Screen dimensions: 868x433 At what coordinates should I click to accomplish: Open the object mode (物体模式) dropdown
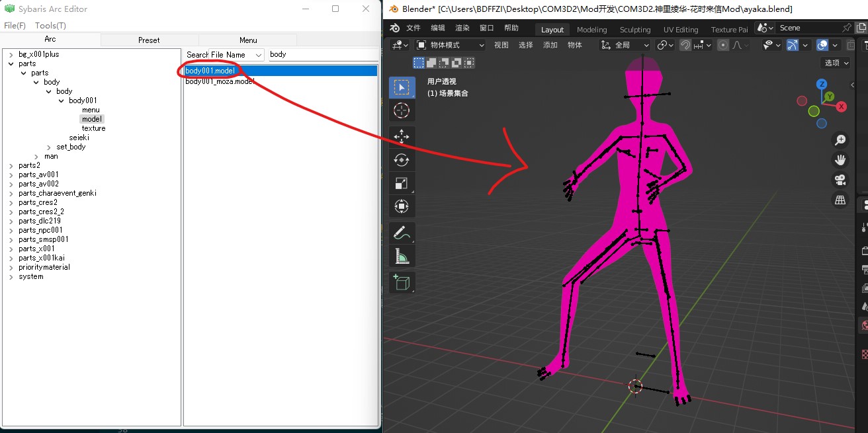point(450,45)
